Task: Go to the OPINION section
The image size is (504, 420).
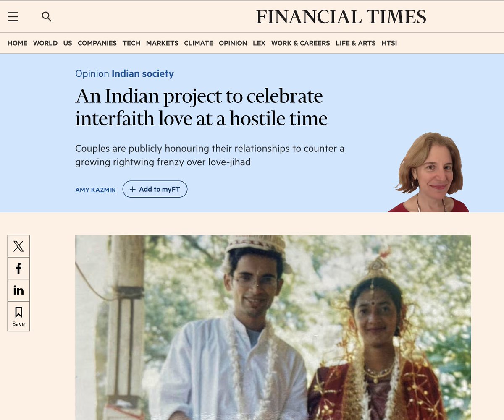Action: click(233, 43)
